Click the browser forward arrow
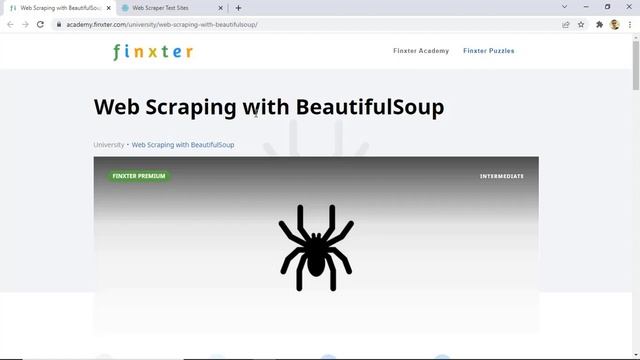Screen dimensions: 640x360 pos(25,24)
